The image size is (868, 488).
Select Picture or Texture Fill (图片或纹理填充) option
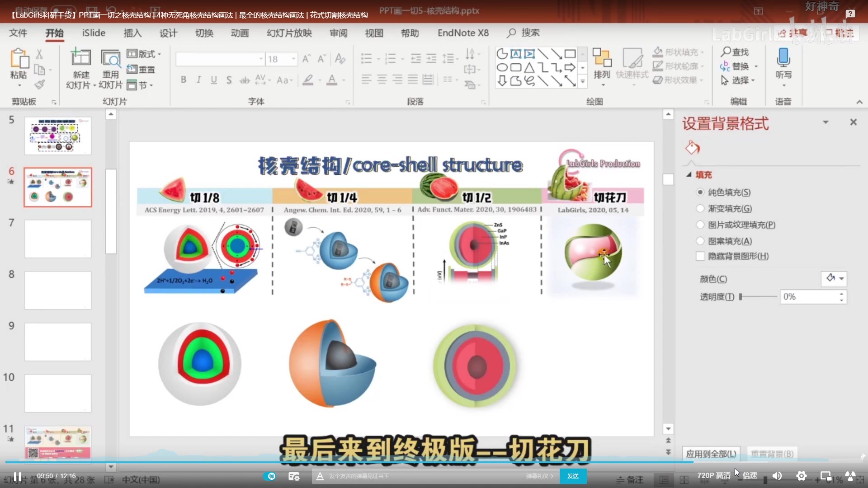click(x=700, y=225)
